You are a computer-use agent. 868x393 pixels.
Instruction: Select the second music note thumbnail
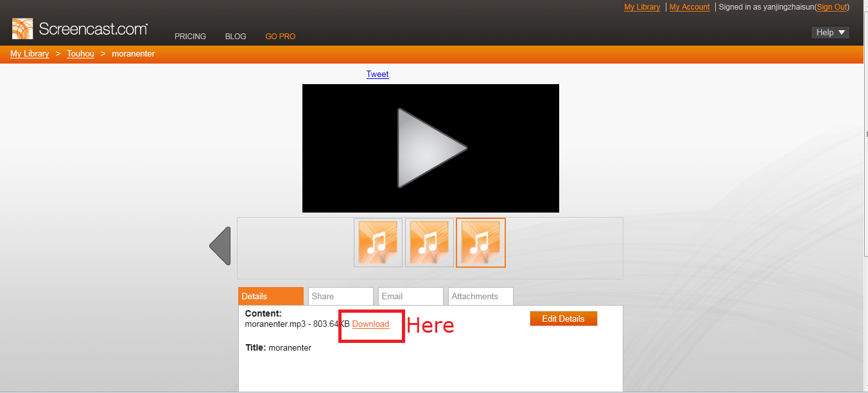tap(430, 243)
